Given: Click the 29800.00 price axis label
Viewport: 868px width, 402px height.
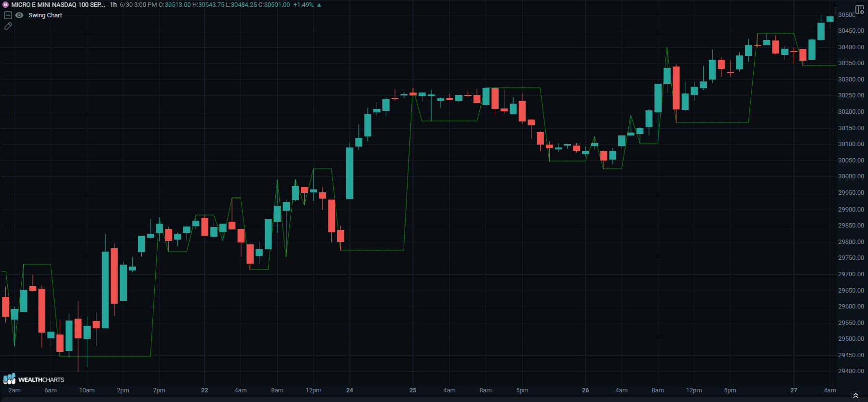Looking at the screenshot, I should pos(851,242).
